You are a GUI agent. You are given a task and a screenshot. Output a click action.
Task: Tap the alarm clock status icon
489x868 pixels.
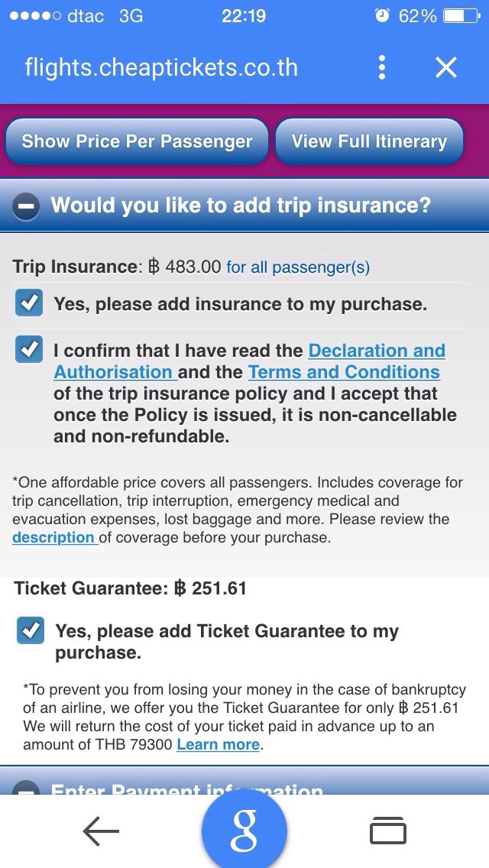point(382,16)
